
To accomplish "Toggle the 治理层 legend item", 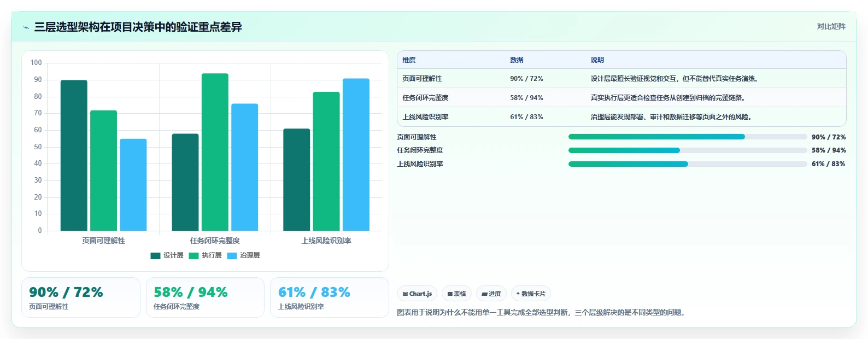I will 243,255.
